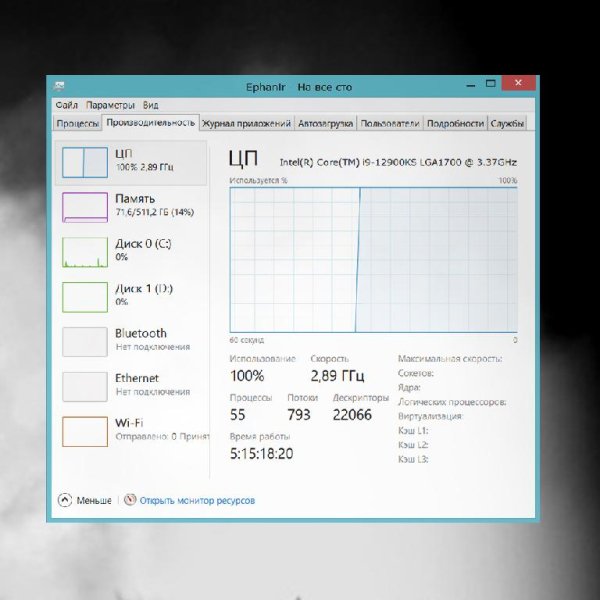Click the Логических процессоров label
The image size is (600, 600).
pyautogui.click(x=452, y=402)
